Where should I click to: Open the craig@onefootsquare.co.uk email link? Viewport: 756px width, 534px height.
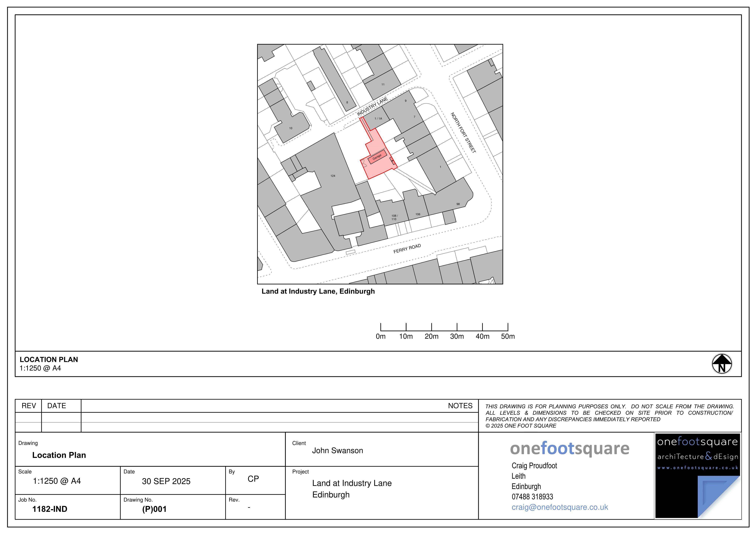point(560,507)
